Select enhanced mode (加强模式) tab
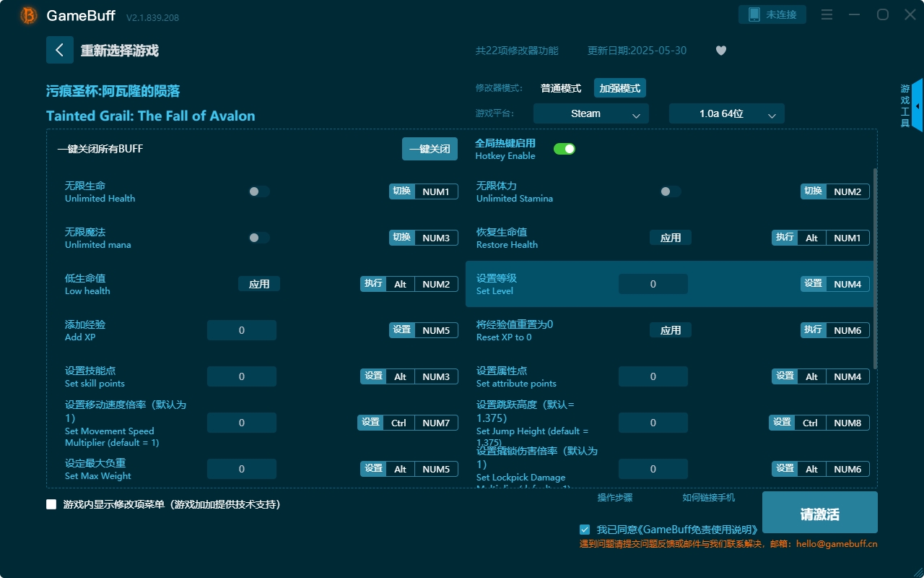This screenshot has height=578, width=924. point(619,88)
